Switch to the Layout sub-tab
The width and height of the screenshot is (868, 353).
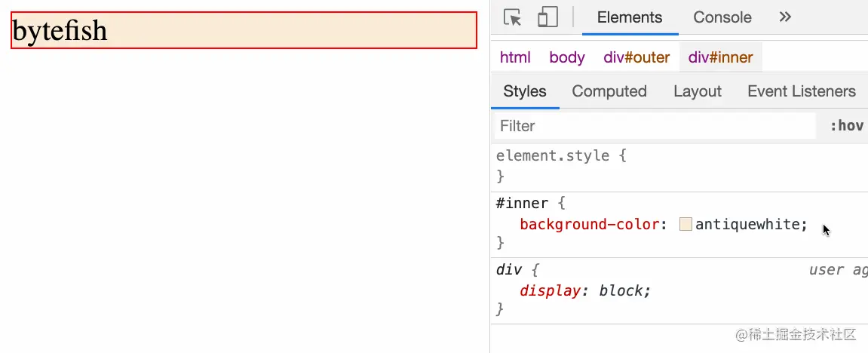(698, 91)
